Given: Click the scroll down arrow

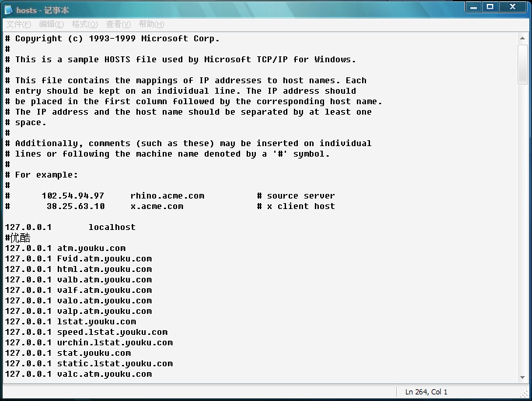Looking at the screenshot, I should click(523, 377).
